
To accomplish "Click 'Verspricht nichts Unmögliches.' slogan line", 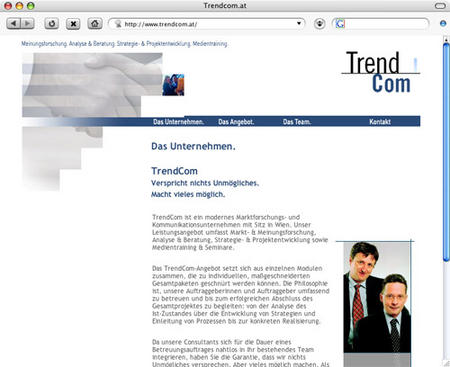I will click(205, 183).
